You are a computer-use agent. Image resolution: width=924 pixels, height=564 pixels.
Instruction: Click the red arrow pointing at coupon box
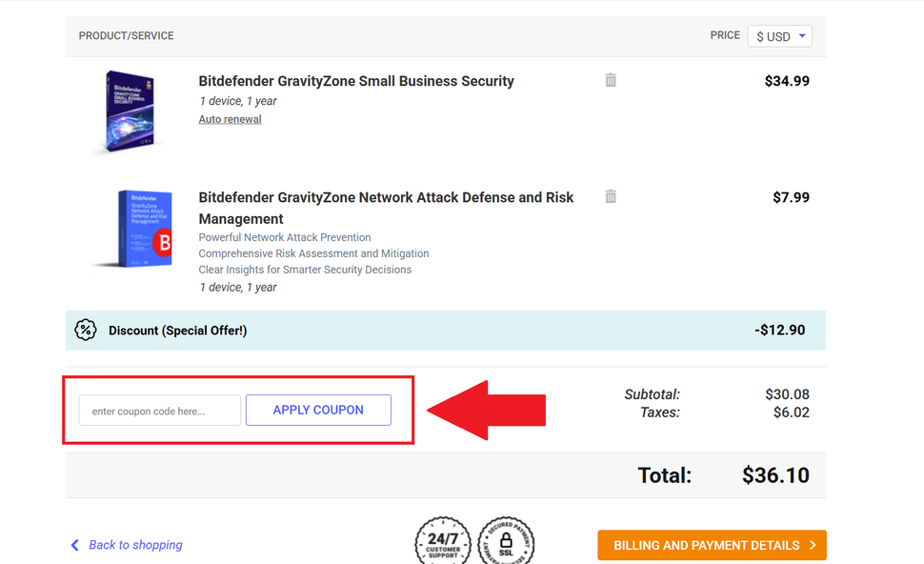486,410
